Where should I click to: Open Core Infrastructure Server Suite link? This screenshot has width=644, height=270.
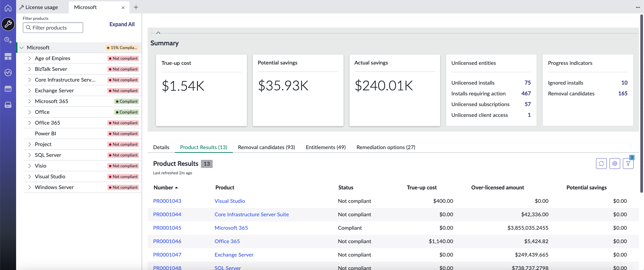[x=252, y=214]
